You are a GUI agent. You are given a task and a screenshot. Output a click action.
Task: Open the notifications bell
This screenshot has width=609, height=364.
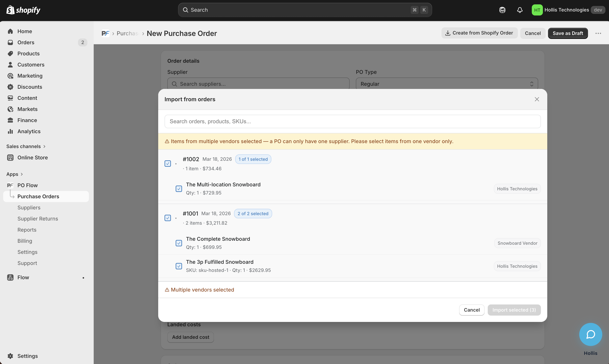(x=519, y=10)
